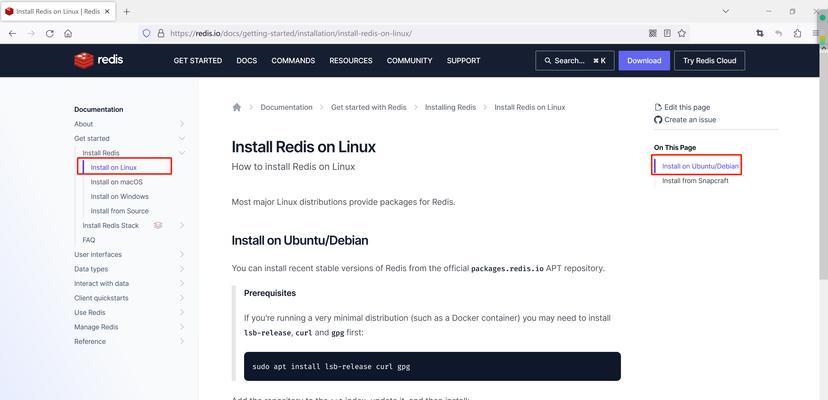Bookmark this page with star icon
828x400 pixels.
coord(682,33)
